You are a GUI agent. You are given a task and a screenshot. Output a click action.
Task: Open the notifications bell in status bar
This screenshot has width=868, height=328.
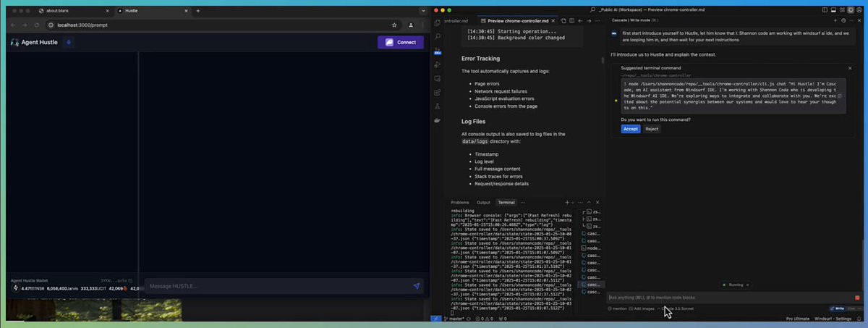coord(861,319)
